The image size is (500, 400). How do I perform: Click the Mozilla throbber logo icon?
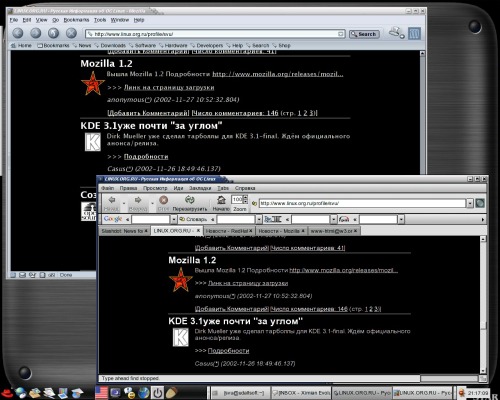pyautogui.click(x=414, y=33)
